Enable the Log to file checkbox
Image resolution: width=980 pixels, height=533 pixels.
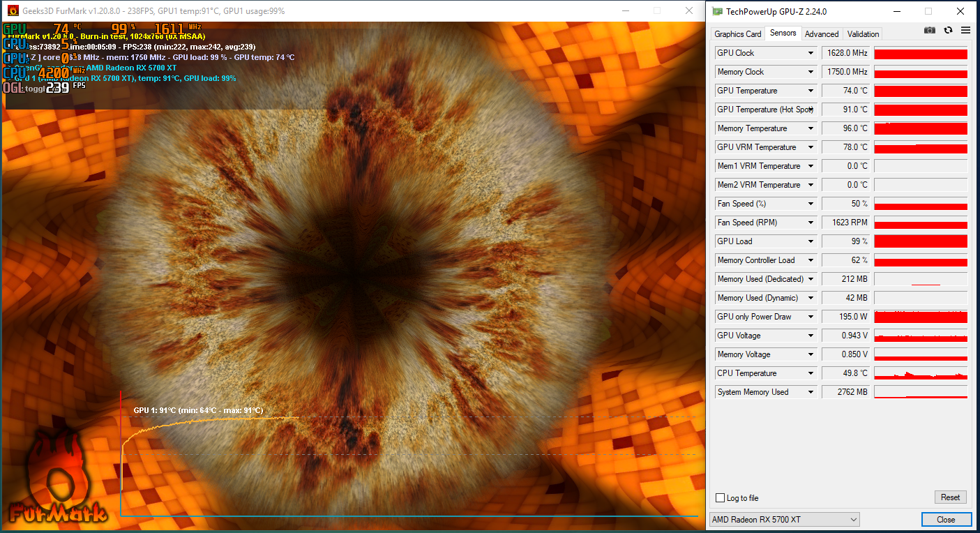click(x=721, y=498)
